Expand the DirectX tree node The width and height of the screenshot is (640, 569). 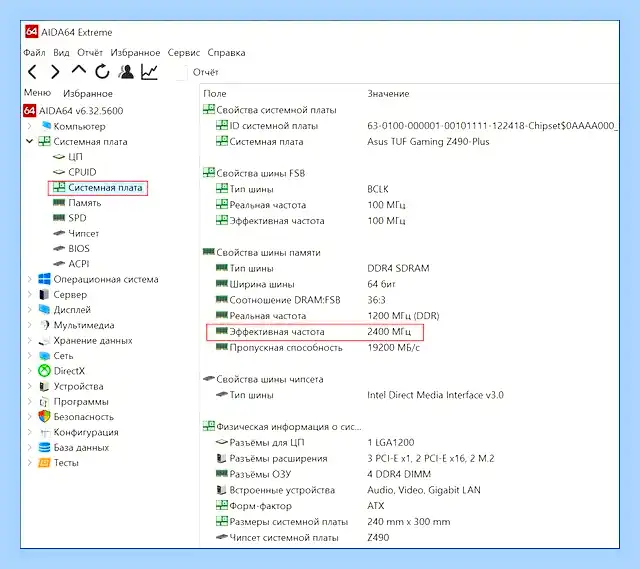point(29,371)
